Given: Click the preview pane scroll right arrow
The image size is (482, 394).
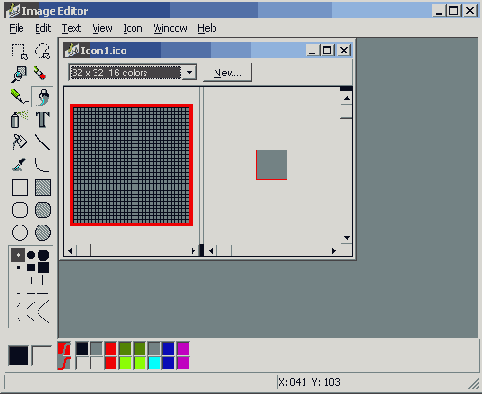Looking at the screenshot, I should point(334,251).
